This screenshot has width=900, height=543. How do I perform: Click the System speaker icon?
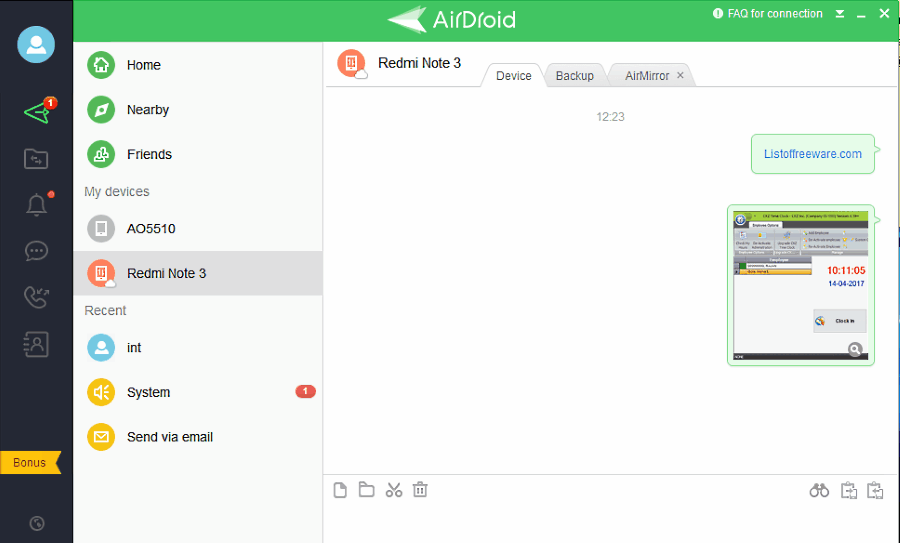tap(101, 393)
